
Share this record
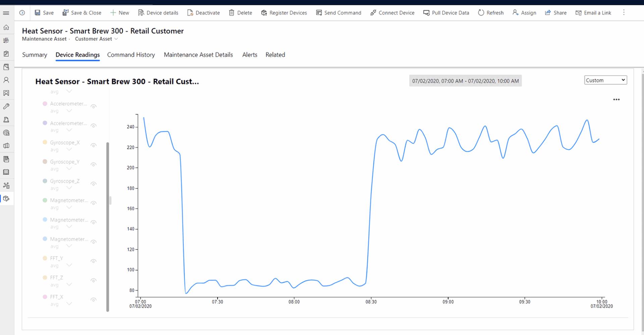coord(555,13)
